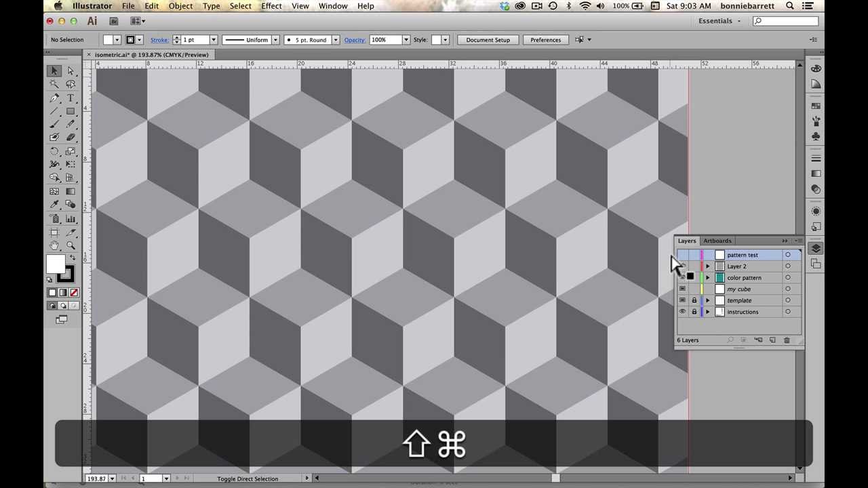
Task: Select the Rotate tool
Action: [x=54, y=152]
